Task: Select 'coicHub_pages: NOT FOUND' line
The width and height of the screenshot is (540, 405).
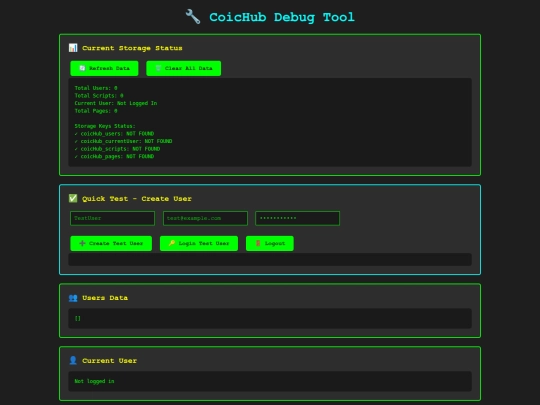Action: tap(114, 156)
